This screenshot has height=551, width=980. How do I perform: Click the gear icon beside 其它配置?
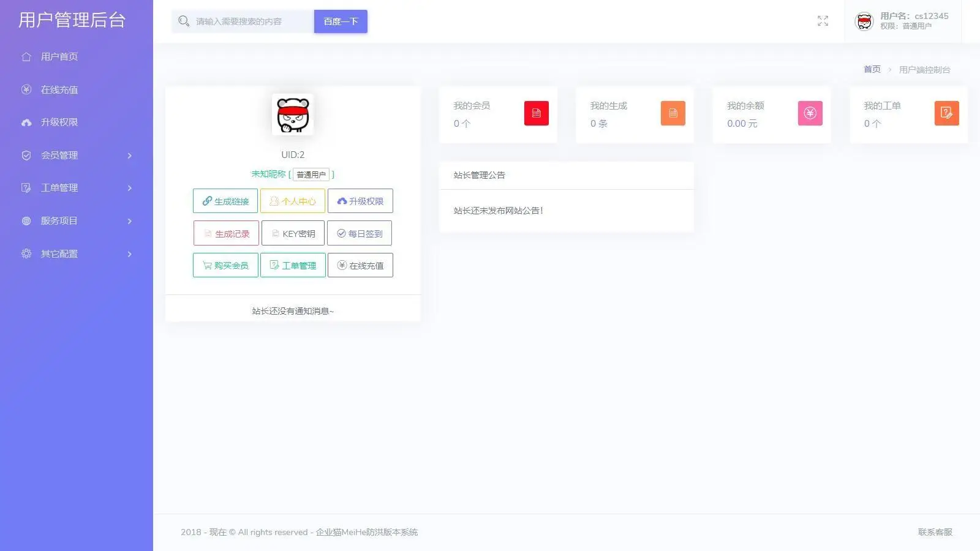(x=25, y=253)
